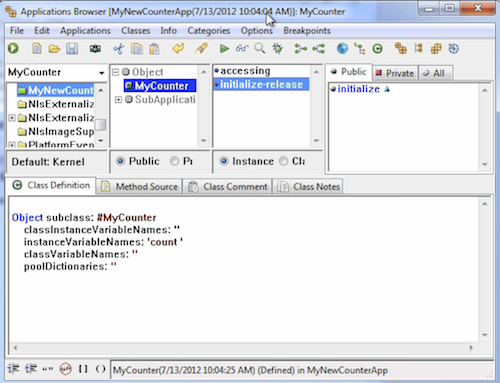The width and height of the screenshot is (500, 383).
Task: Click the green circled C toolbar icon
Action: point(377,49)
